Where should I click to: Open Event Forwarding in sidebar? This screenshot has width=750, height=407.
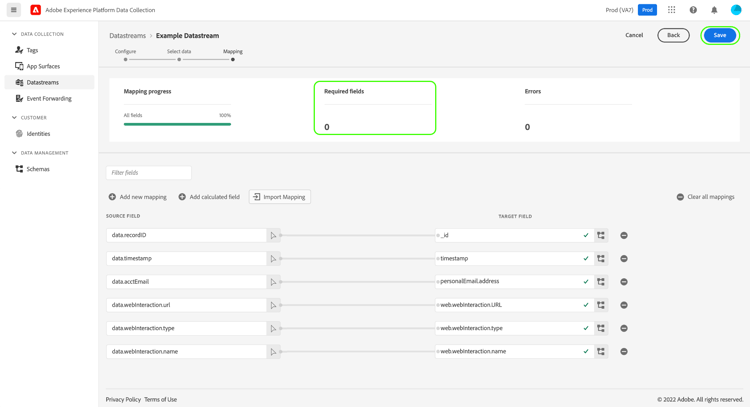49,99
